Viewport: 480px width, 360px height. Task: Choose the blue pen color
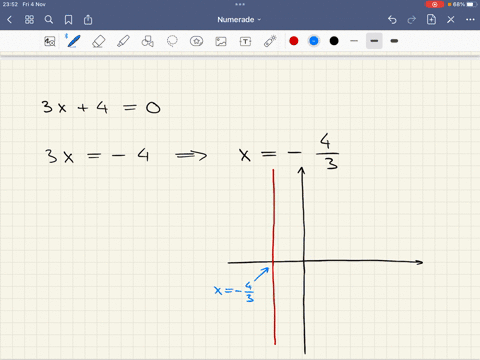pyautogui.click(x=314, y=41)
